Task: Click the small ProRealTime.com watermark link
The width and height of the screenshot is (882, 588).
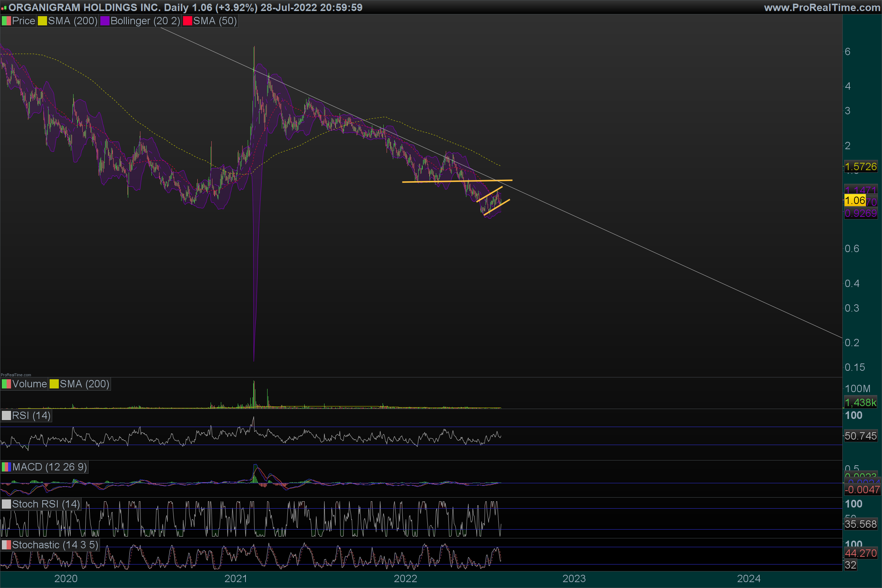Action: click(x=16, y=374)
